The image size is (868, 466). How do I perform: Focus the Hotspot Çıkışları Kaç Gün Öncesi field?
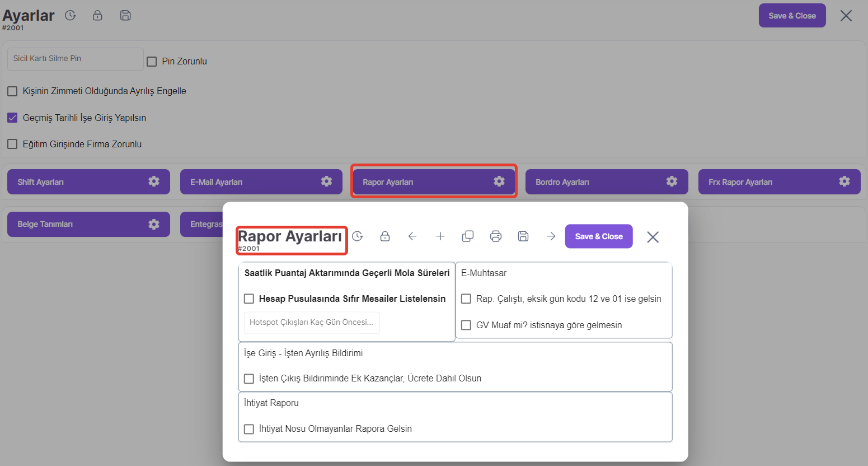(x=312, y=323)
